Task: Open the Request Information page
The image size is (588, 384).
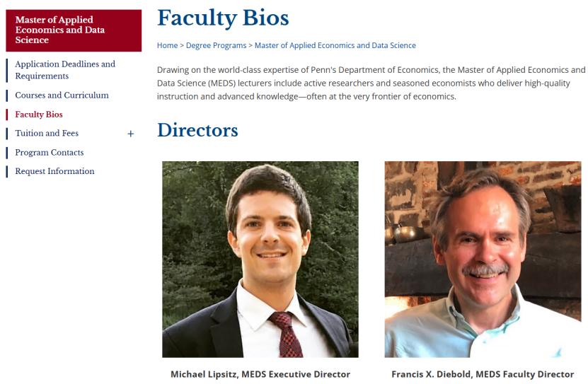Action: pyautogui.click(x=54, y=171)
